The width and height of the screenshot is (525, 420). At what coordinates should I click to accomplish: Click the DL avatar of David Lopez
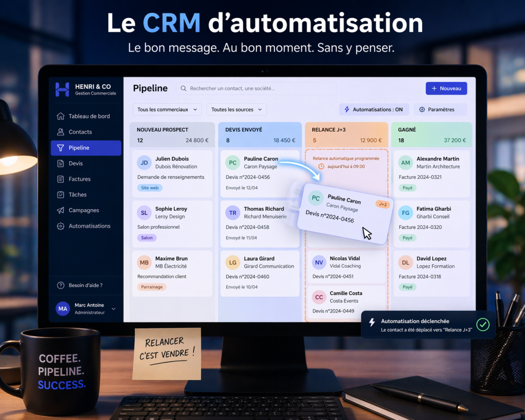coord(406,263)
